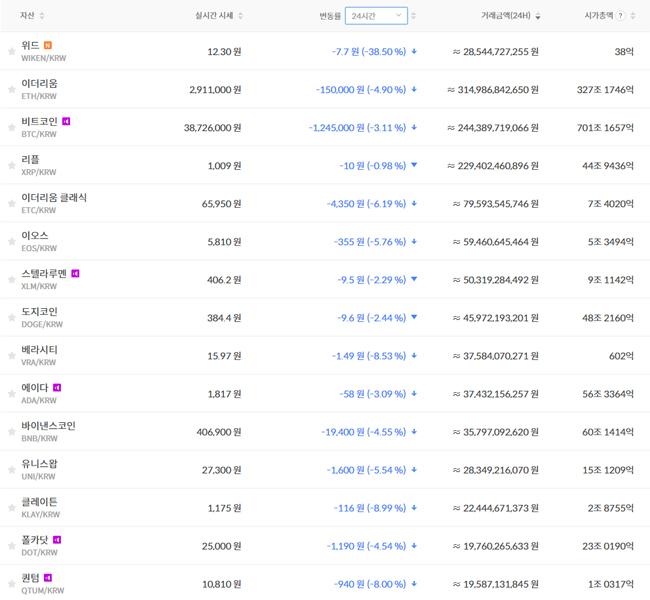Open the 유니스왑 asset link
The image size is (650, 600).
[39, 464]
